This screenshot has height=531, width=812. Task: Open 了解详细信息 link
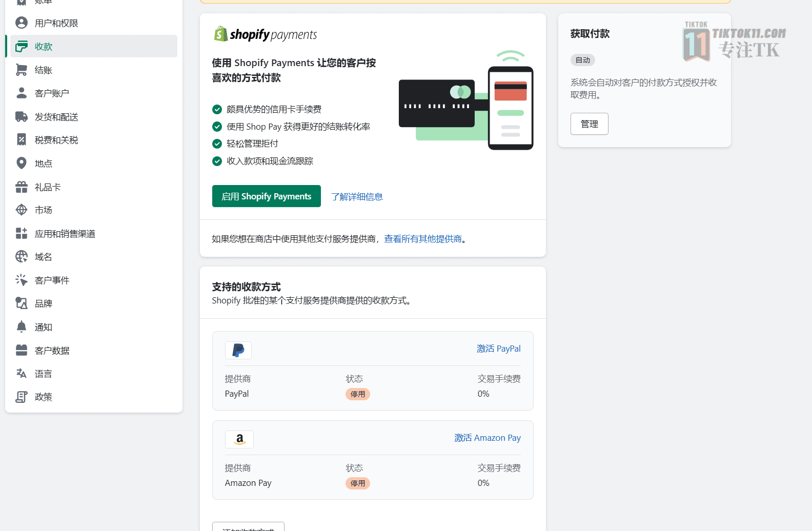[x=357, y=197]
